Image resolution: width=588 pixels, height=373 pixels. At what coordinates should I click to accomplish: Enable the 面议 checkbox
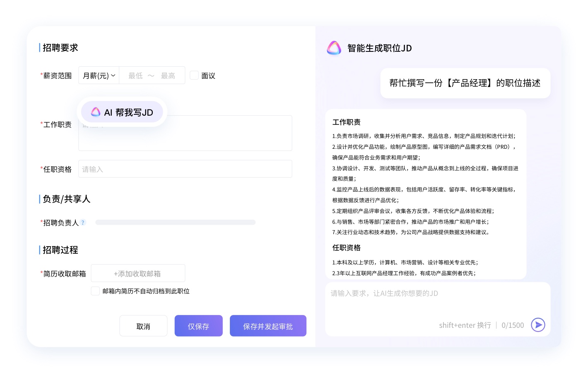194,75
